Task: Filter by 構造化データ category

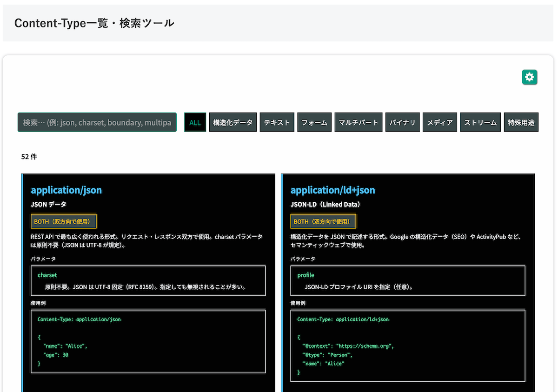Action: coord(232,122)
